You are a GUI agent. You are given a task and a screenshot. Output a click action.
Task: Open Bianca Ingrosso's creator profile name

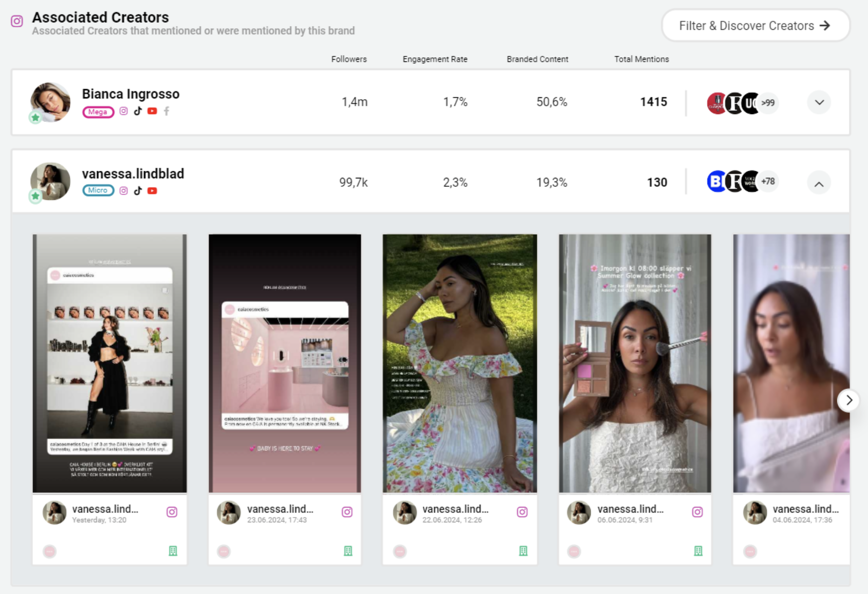(x=131, y=94)
